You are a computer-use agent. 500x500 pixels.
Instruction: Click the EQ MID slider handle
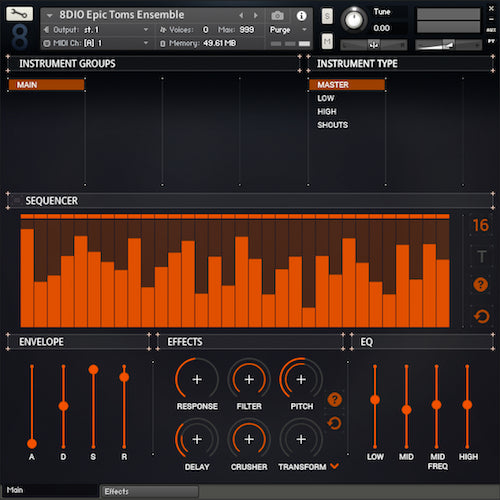point(406,410)
